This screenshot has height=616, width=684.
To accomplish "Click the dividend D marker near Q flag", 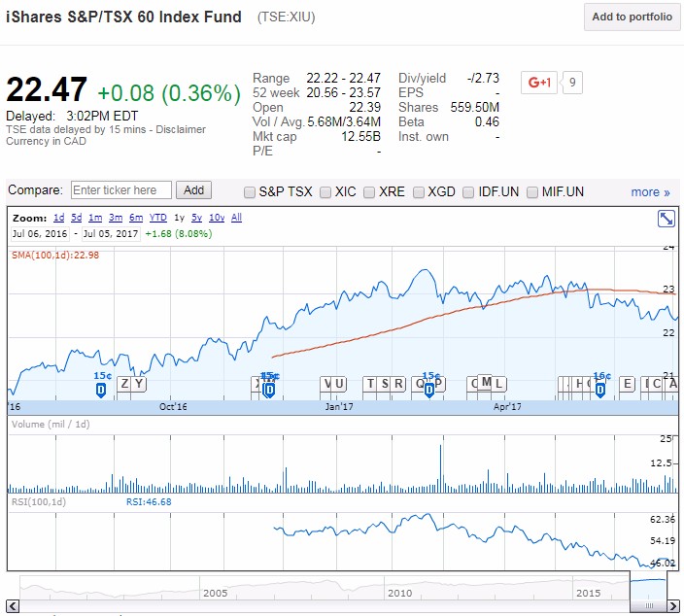I will pyautogui.click(x=428, y=390).
